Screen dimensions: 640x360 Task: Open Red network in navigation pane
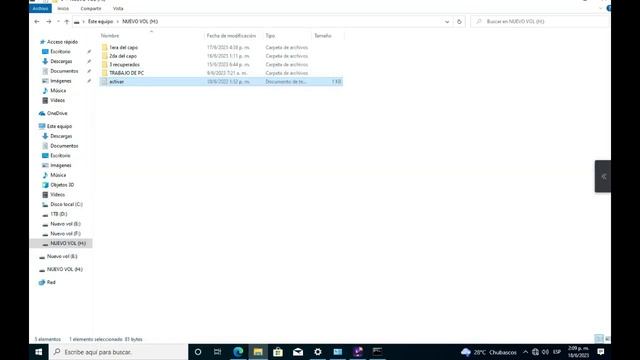tap(51, 282)
